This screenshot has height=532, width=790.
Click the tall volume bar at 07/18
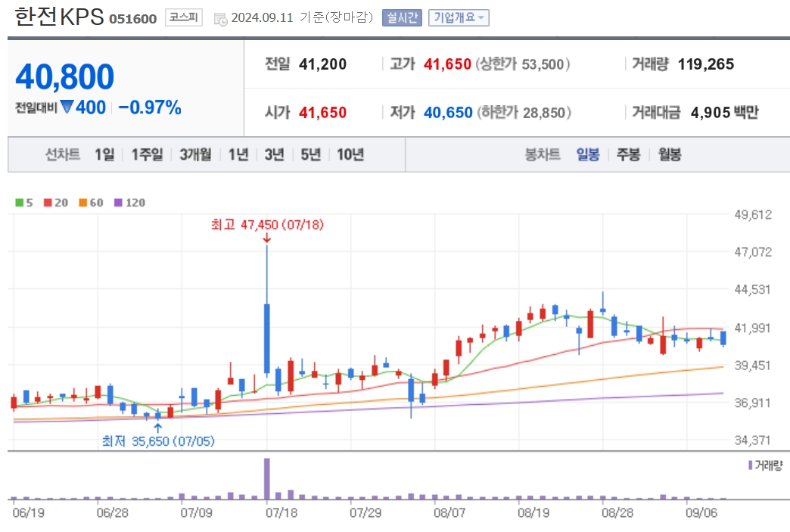(267, 478)
